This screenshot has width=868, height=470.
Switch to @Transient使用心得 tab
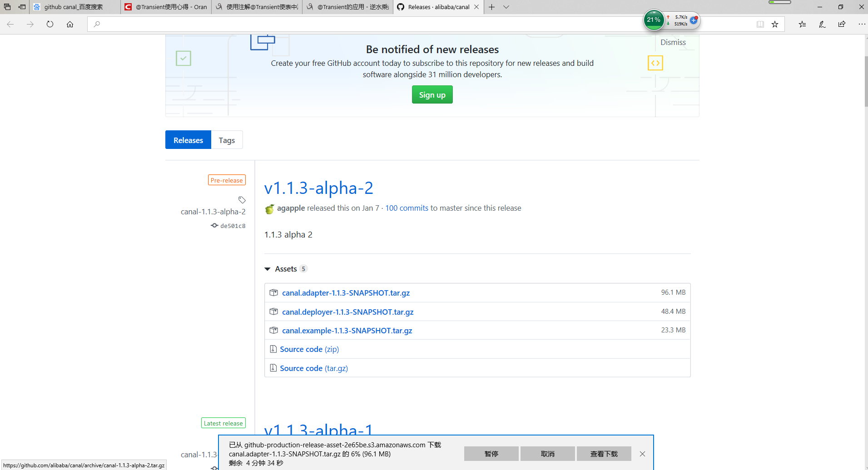(x=166, y=7)
